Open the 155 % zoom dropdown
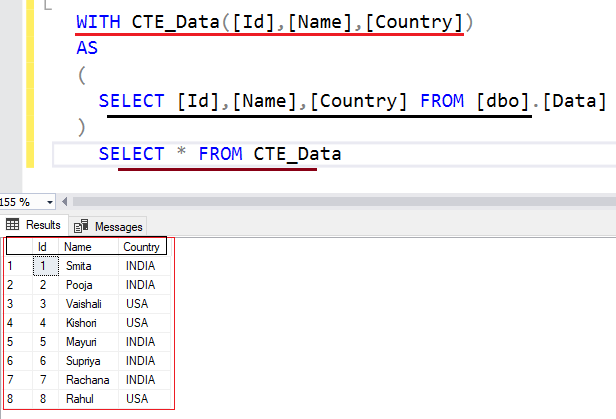 50,202
